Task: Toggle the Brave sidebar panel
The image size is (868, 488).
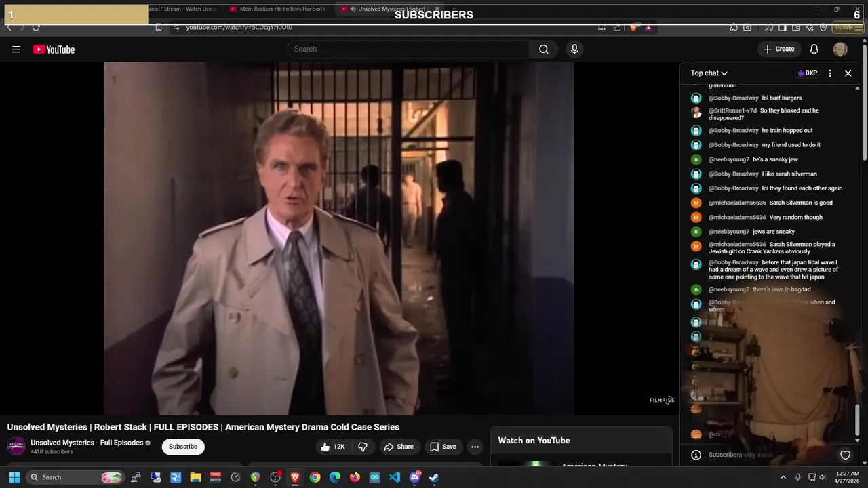Action: 782,27
